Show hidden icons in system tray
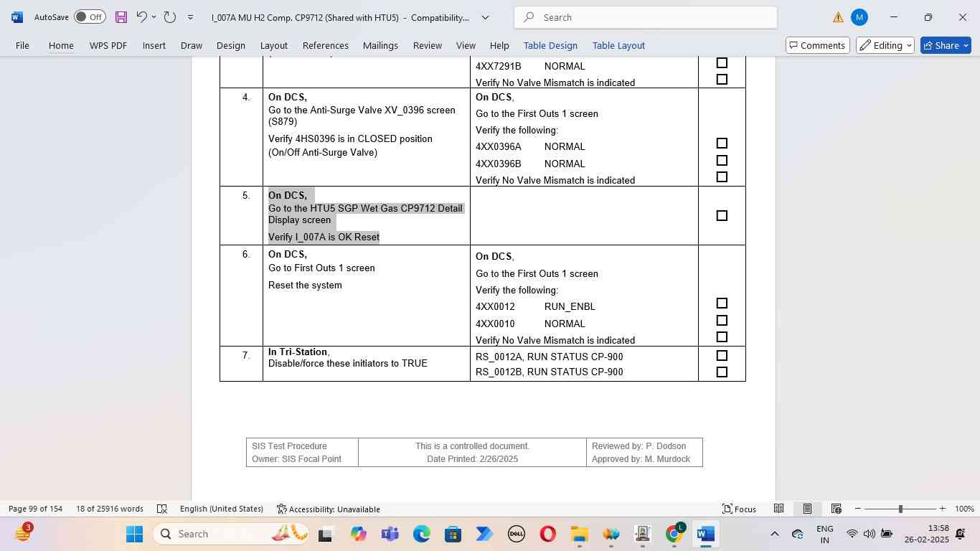This screenshot has height=551, width=980. tap(774, 534)
